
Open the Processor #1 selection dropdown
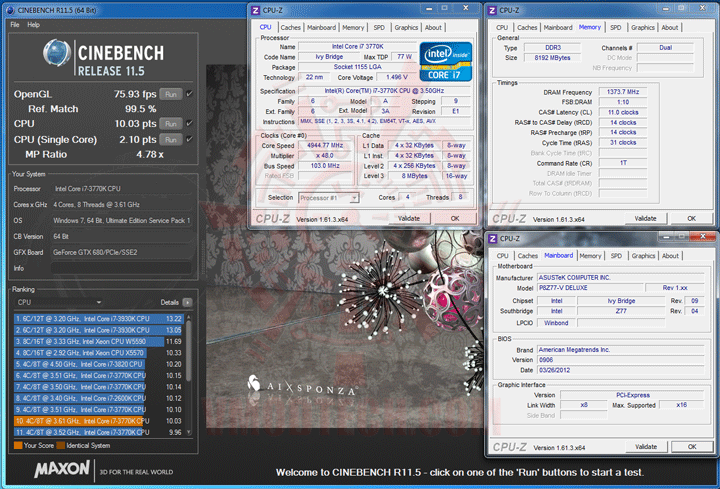click(328, 198)
